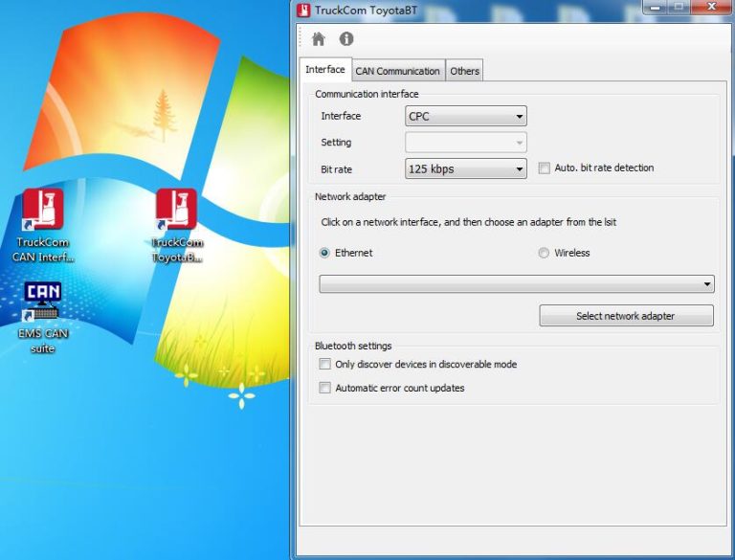Open the Bit rate dropdown showing 125 kbps
735x560 pixels.
[465, 168]
